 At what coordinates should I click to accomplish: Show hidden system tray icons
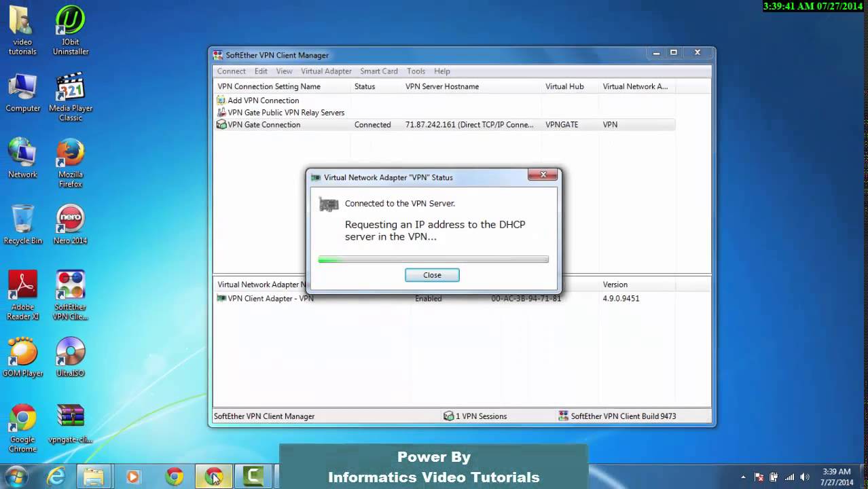click(743, 477)
